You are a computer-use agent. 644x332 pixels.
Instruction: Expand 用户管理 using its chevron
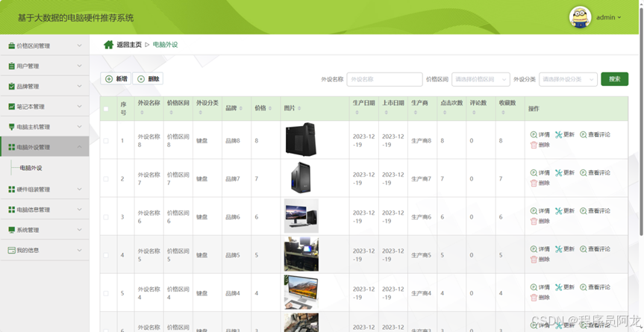79,66
